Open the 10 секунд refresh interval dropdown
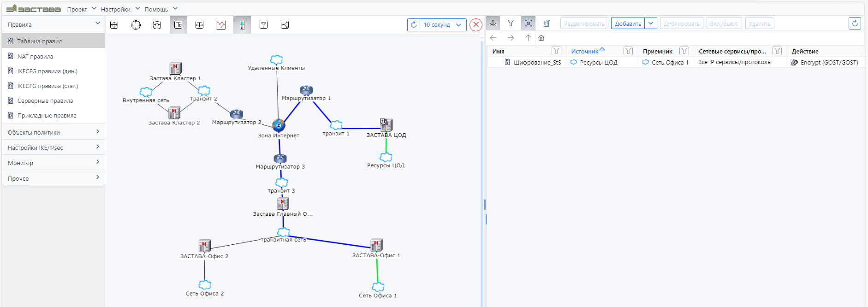The image size is (868, 307). tap(443, 25)
